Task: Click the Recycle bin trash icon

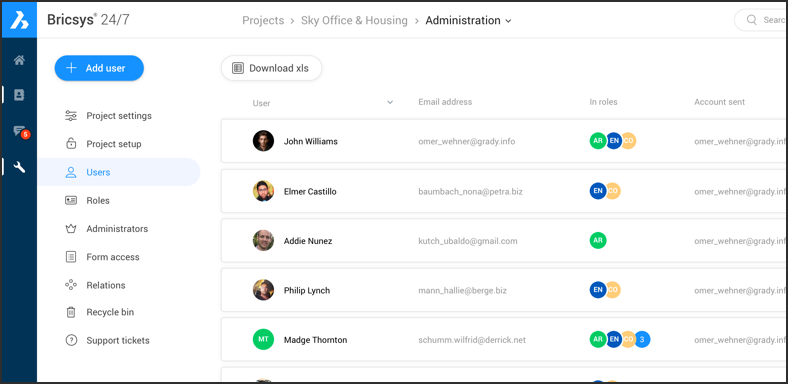Action: point(71,312)
